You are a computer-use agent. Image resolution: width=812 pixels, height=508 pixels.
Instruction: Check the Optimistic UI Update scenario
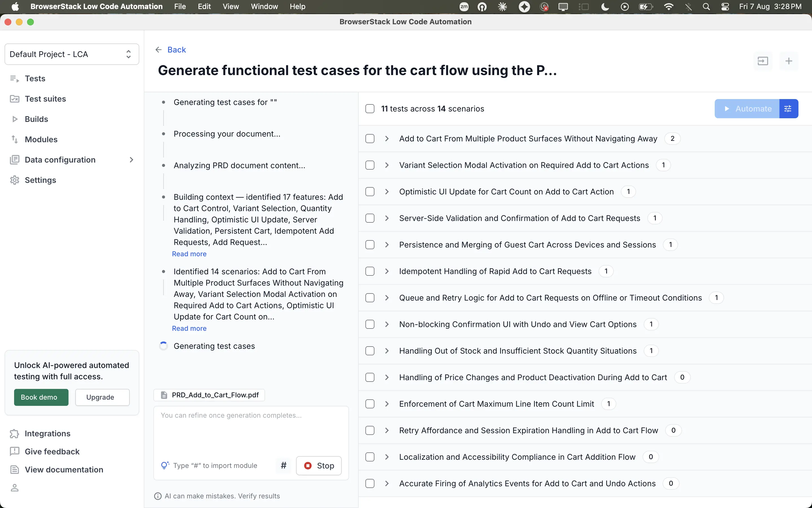[x=370, y=192]
